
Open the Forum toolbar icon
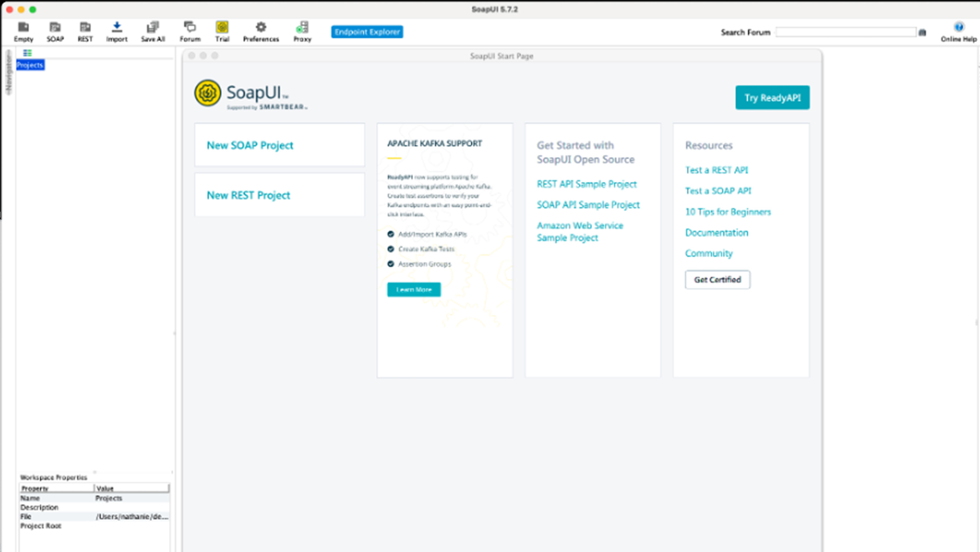(x=190, y=31)
